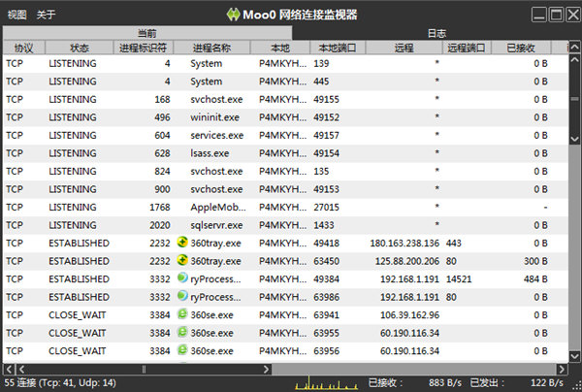
Task: Click the 360se.exe icon on port 63941 row
Action: [181, 314]
